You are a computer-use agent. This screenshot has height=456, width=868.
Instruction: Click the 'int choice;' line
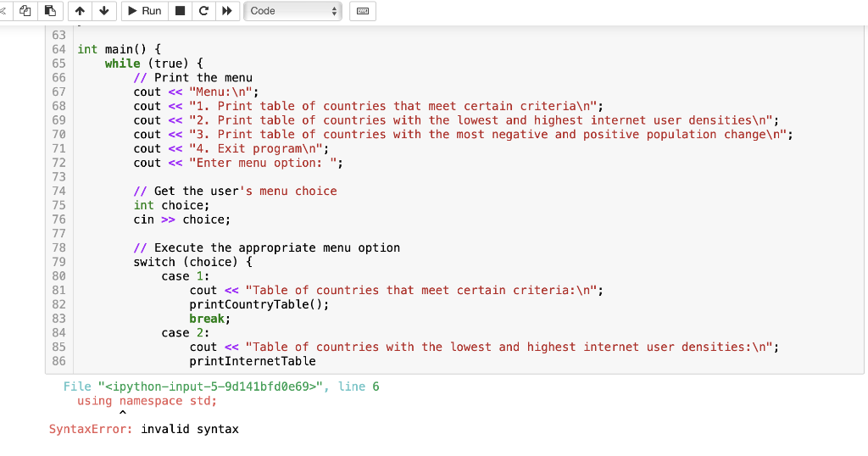[x=171, y=205]
